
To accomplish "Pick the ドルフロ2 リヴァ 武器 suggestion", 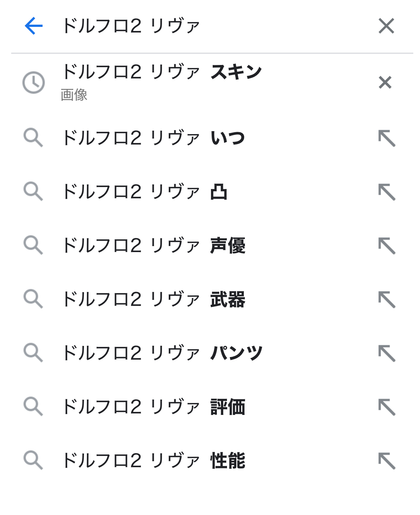I will coord(153,300).
